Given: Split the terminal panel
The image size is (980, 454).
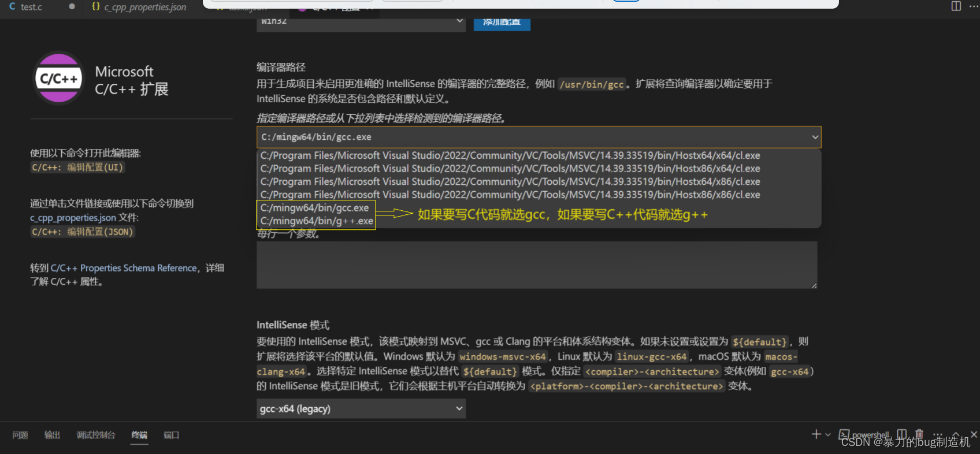Looking at the screenshot, I should 901,434.
